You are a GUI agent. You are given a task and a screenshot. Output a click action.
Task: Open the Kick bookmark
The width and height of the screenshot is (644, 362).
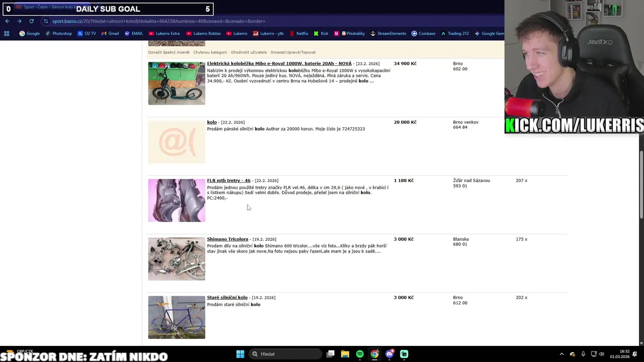coord(321,34)
